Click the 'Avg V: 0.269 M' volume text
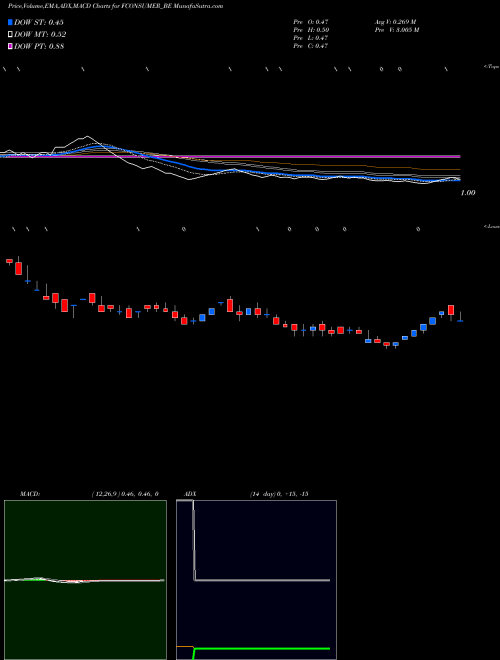Screen dimensions: 500x660 (x=395, y=22)
